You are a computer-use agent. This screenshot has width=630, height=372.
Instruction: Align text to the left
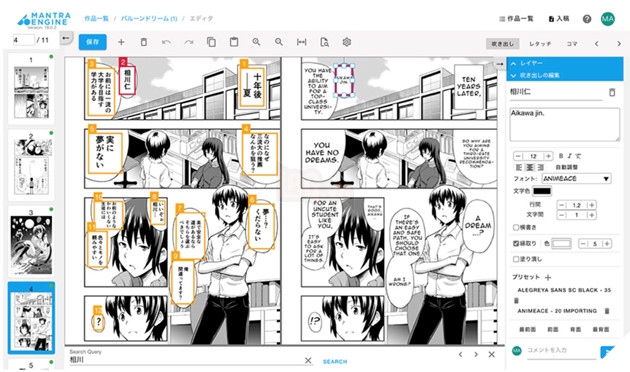pyautogui.click(x=519, y=167)
